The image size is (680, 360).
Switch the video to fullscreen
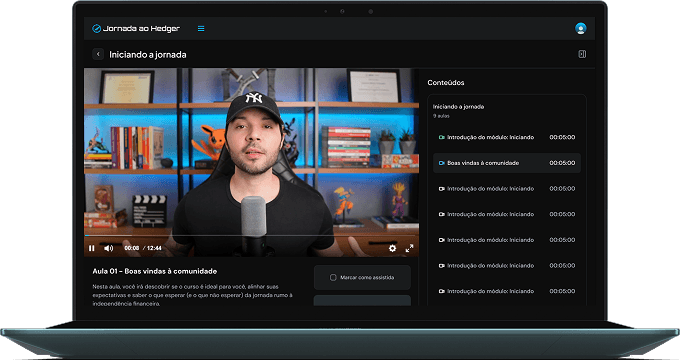409,248
